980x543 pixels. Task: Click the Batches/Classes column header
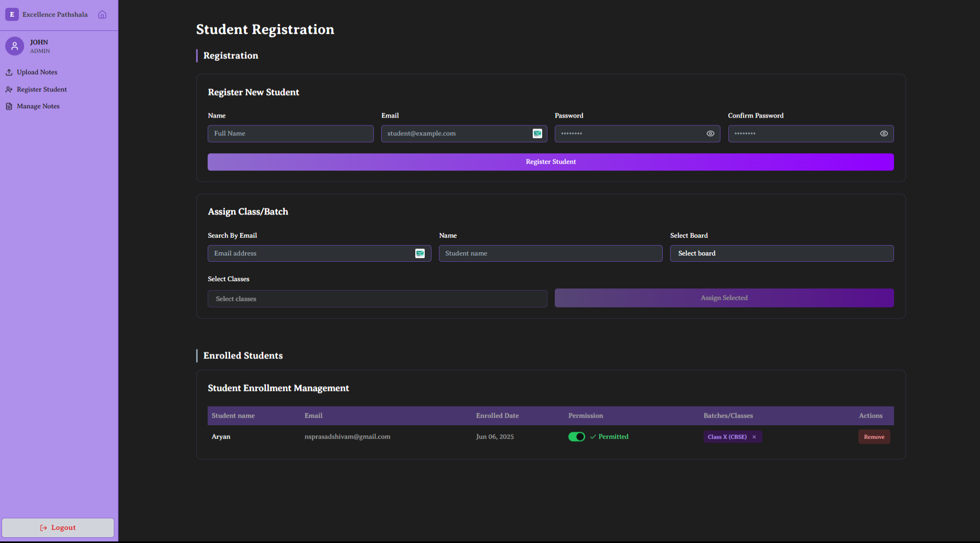pos(728,416)
